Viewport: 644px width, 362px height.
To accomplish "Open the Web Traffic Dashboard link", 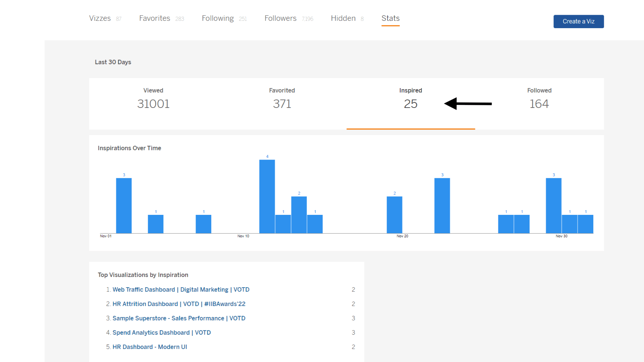I will tap(181, 290).
